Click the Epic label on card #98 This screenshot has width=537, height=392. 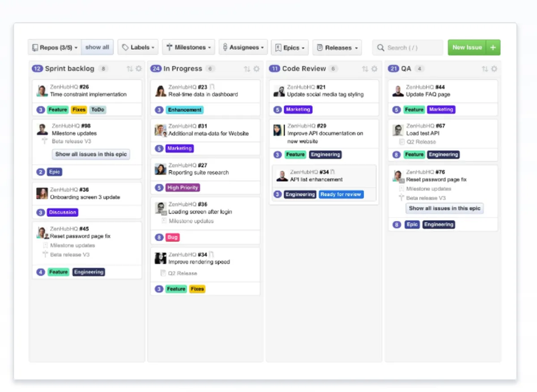pos(55,172)
